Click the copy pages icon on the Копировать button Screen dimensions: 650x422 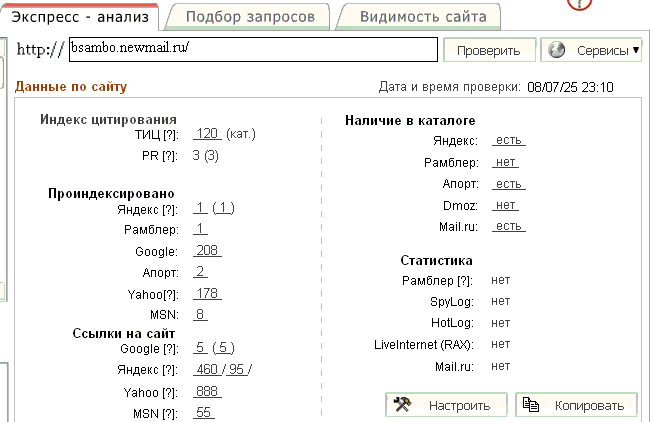coord(531,404)
